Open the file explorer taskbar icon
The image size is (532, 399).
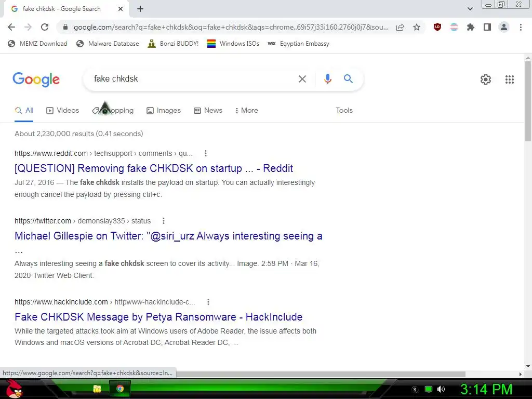pyautogui.click(x=97, y=389)
